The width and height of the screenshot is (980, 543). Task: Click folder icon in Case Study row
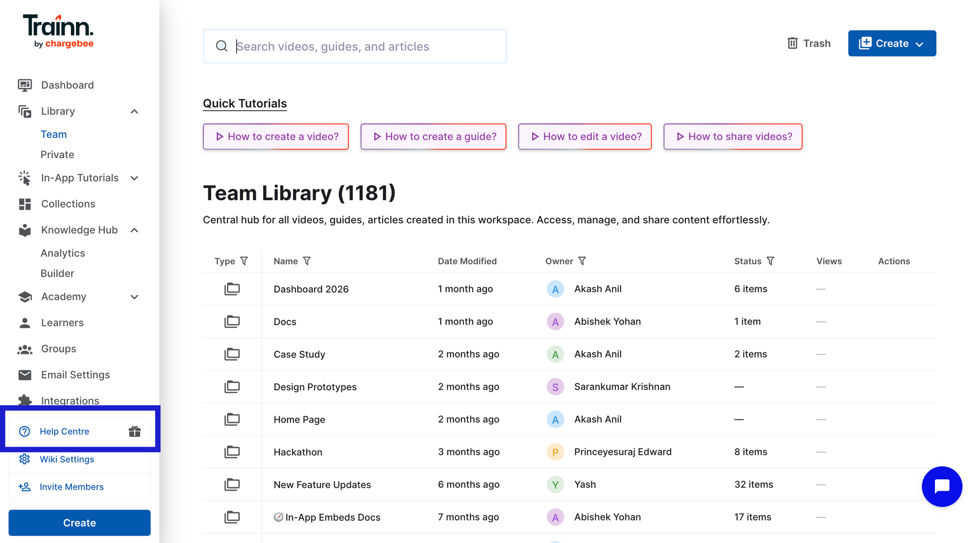click(232, 354)
